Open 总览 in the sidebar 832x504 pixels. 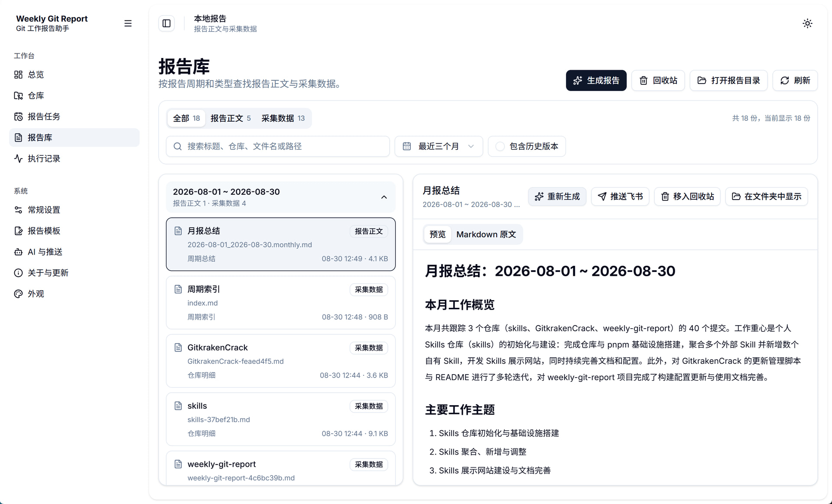(x=74, y=74)
